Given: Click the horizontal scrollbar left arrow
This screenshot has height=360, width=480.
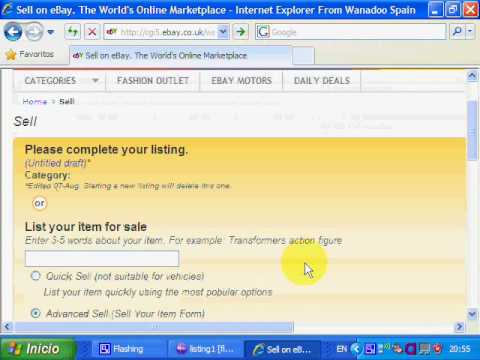Looking at the screenshot, I should pyautogui.click(x=7, y=326).
